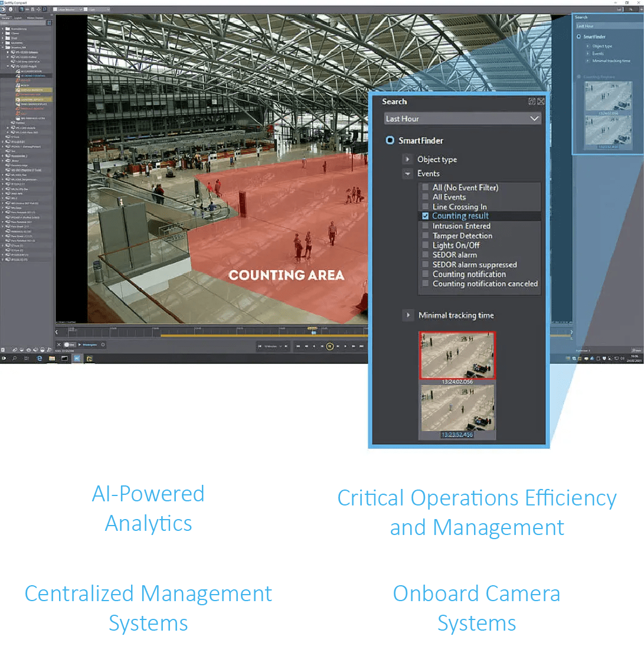This screenshot has width=644, height=672.
Task: Click the Live button in the playback bar
Action: 70,344
